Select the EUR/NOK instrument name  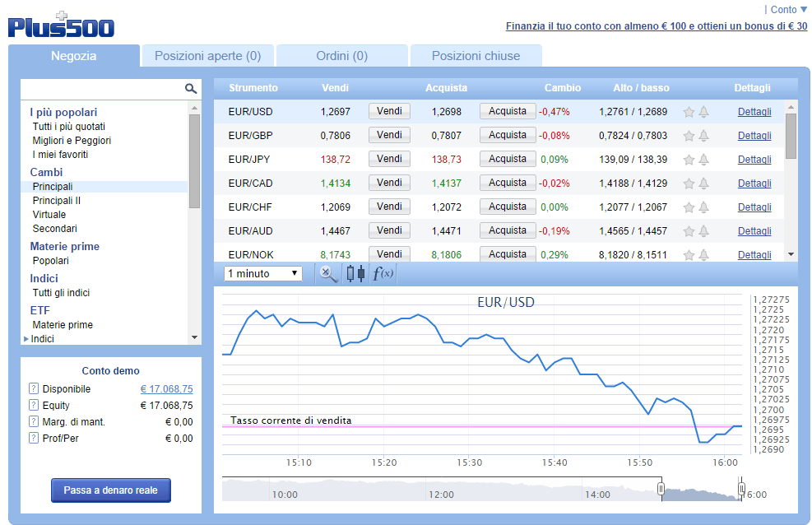(251, 255)
